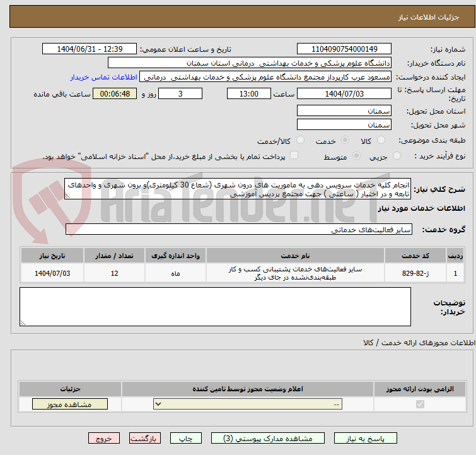476x455 pixels.
Task: Select the کالا radio button
Action: coord(381,140)
